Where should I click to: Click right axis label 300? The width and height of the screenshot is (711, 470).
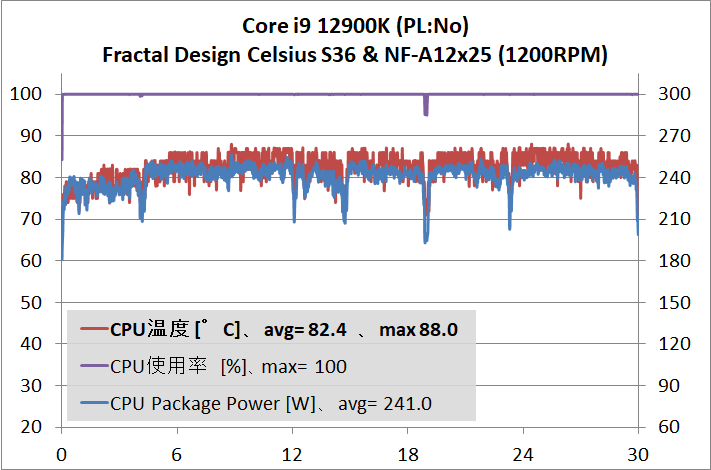click(674, 94)
